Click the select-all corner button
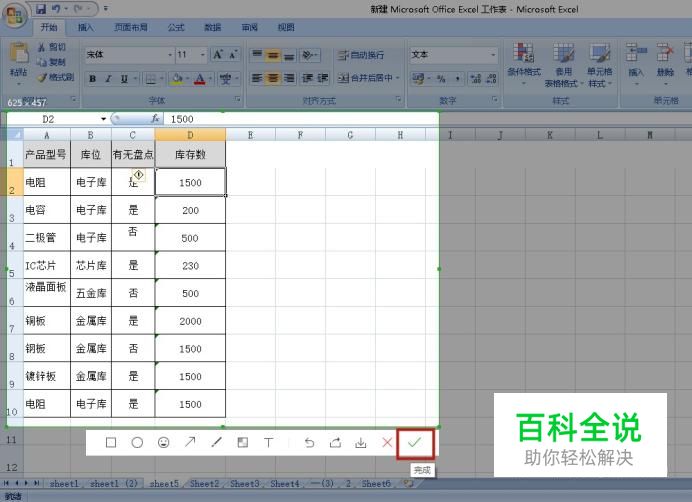This screenshot has height=502, width=692. tap(15, 134)
